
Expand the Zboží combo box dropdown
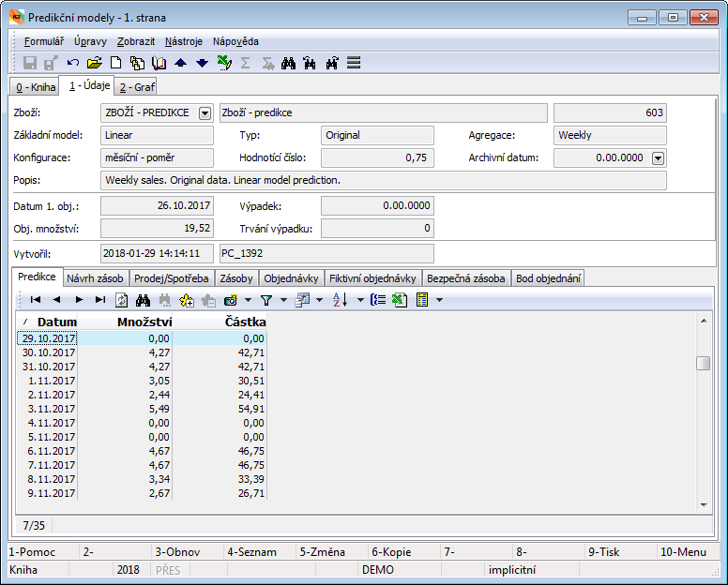(x=205, y=113)
